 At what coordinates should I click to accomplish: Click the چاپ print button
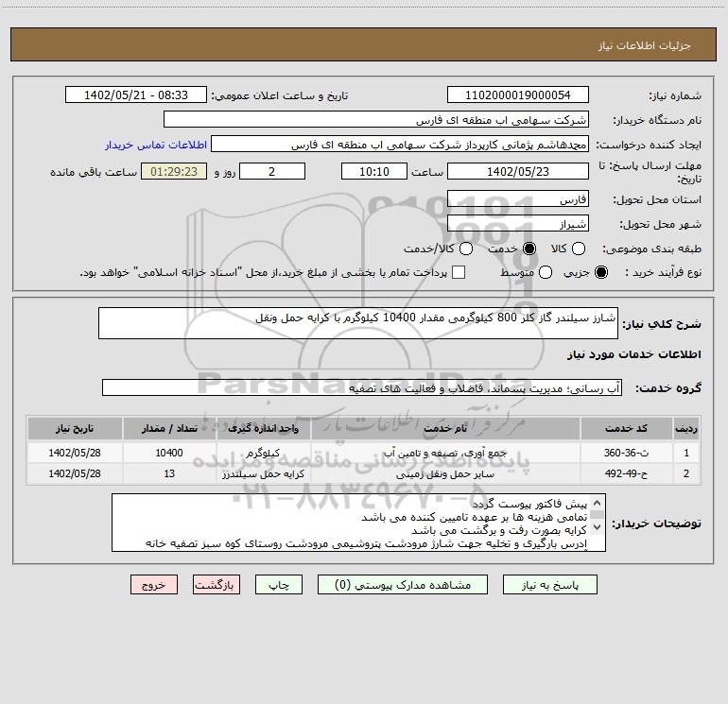click(279, 585)
